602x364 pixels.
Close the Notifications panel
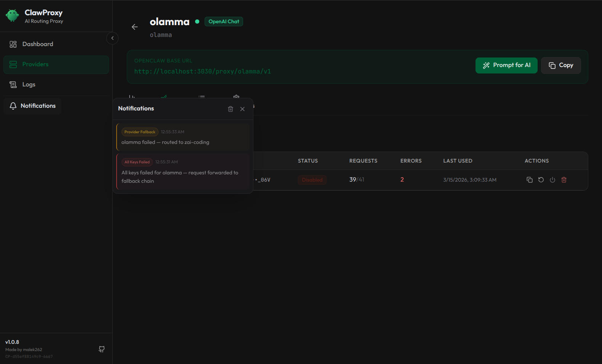pos(242,109)
